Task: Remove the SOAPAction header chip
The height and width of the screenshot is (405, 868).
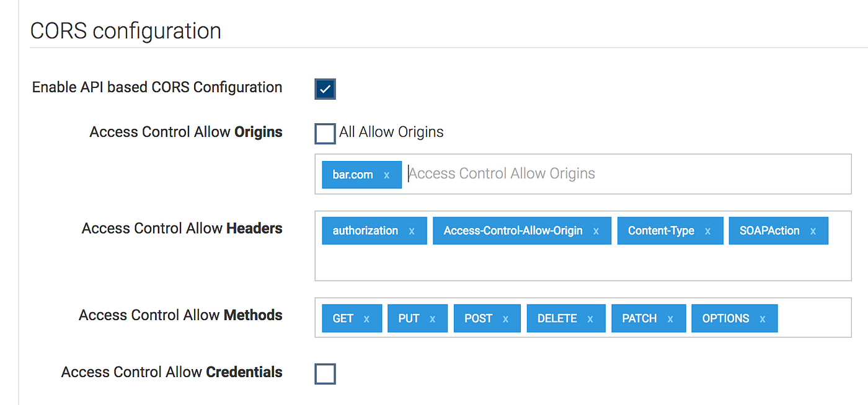Action: tap(813, 230)
